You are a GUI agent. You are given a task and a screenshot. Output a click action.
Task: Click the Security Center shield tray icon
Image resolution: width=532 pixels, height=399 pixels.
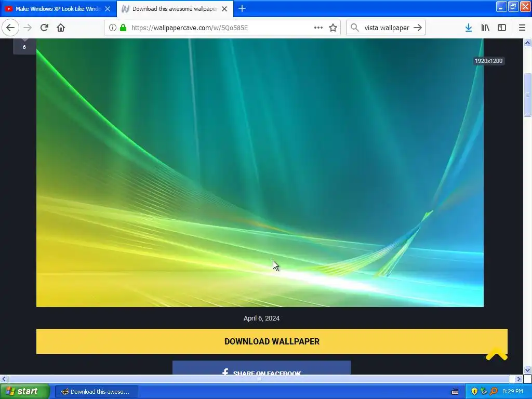point(474,392)
